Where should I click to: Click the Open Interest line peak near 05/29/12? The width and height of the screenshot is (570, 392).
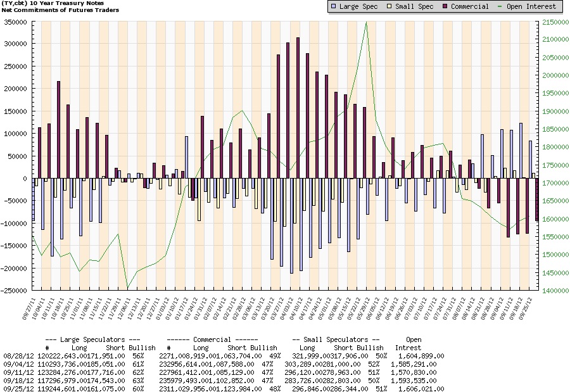[x=367, y=23]
